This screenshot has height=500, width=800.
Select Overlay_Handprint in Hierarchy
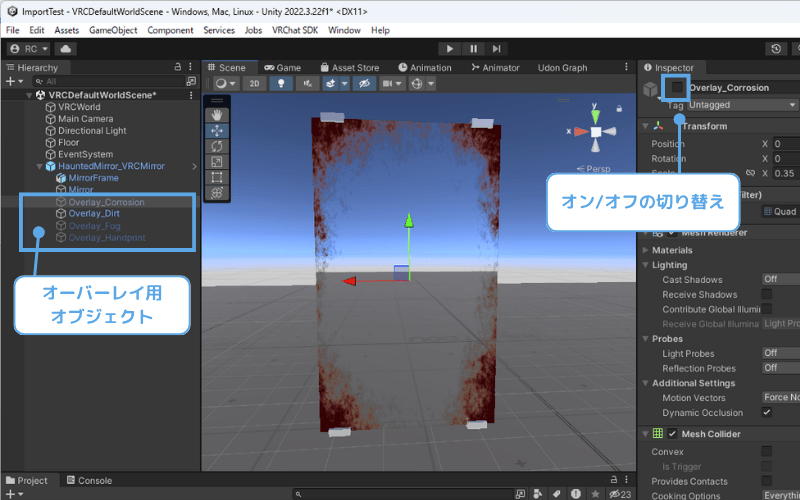(x=107, y=238)
